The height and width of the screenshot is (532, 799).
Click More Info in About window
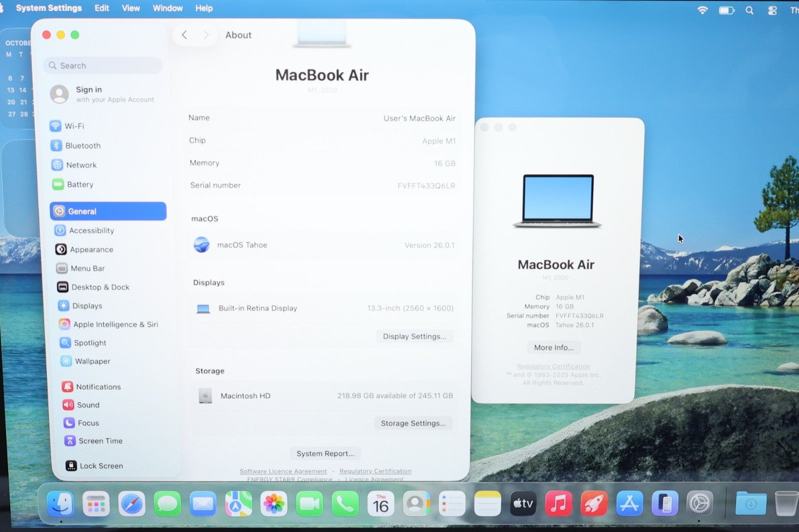pos(554,347)
